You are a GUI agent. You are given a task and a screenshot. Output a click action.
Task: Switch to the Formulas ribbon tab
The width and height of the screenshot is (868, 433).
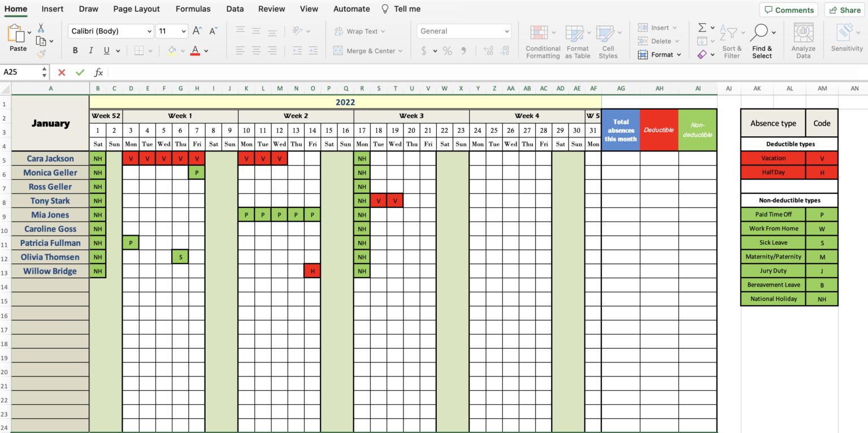point(193,8)
